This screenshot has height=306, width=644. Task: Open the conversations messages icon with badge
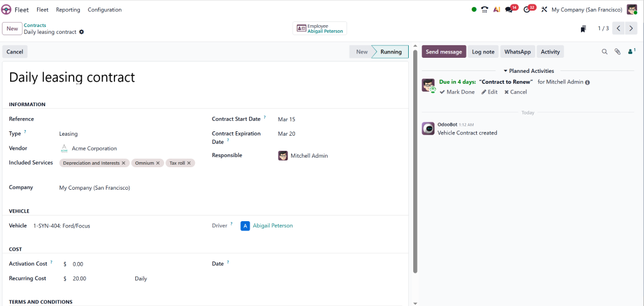point(510,9)
